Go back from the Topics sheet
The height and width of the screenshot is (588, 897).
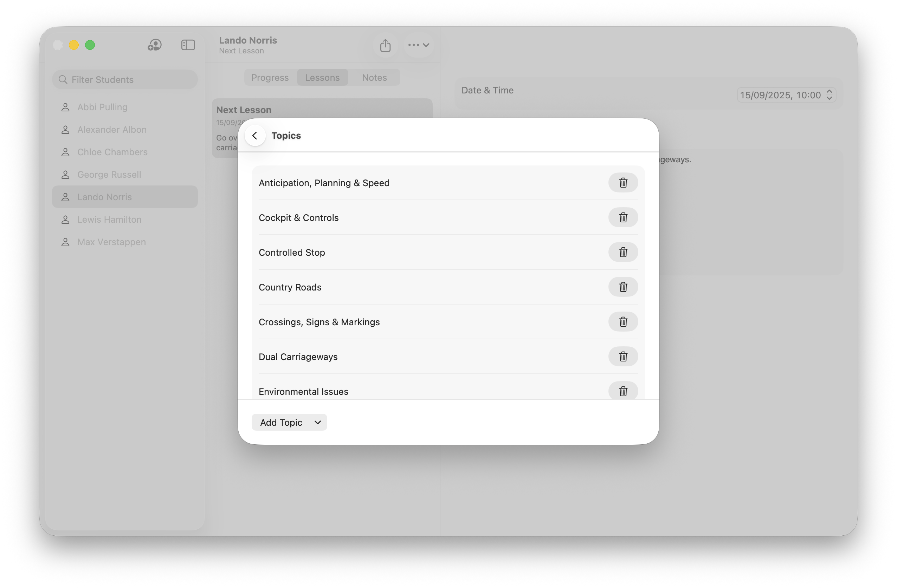pyautogui.click(x=255, y=136)
